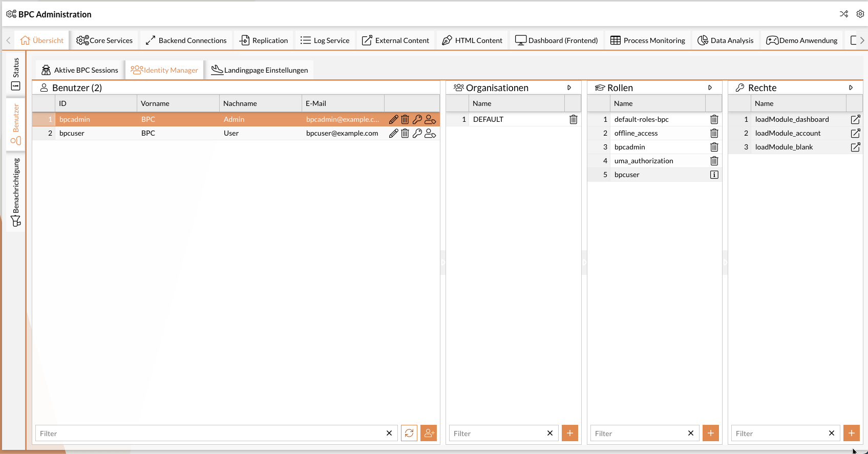The image size is (868, 454).
Task: Remove role bpcadmin from Rollen list
Action: click(x=714, y=147)
